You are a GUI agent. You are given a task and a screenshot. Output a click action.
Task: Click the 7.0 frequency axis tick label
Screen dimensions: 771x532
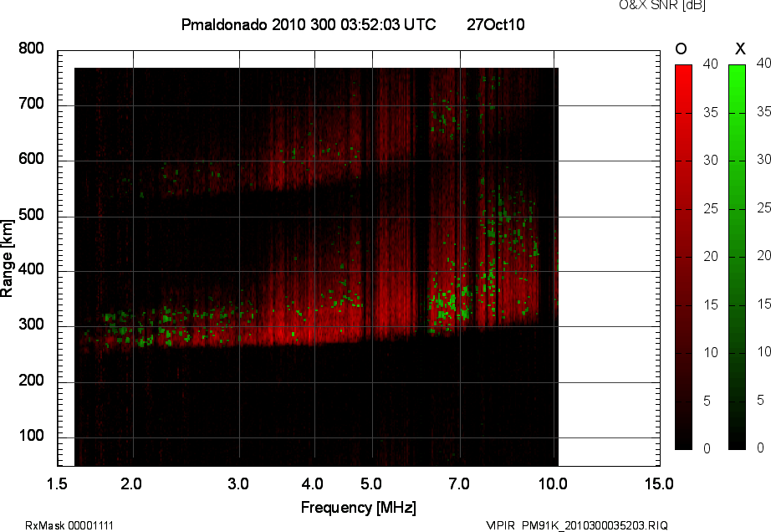click(x=459, y=484)
